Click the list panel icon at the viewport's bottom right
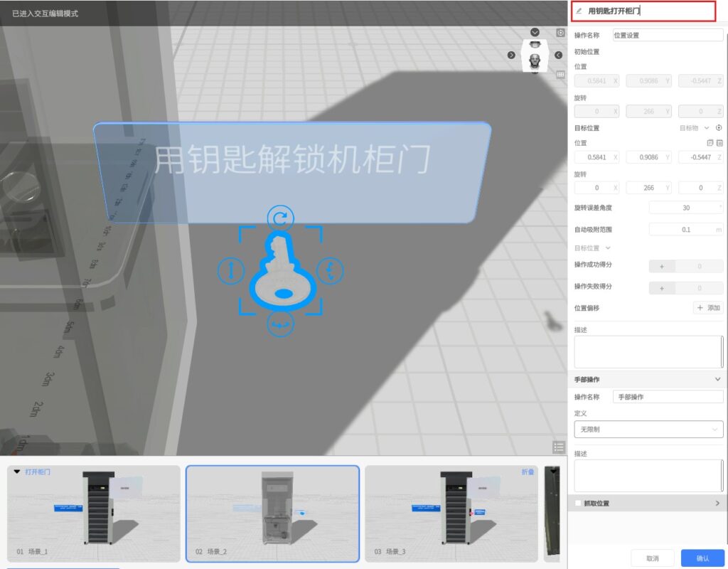Screen dimensions: 728x569 559,447
